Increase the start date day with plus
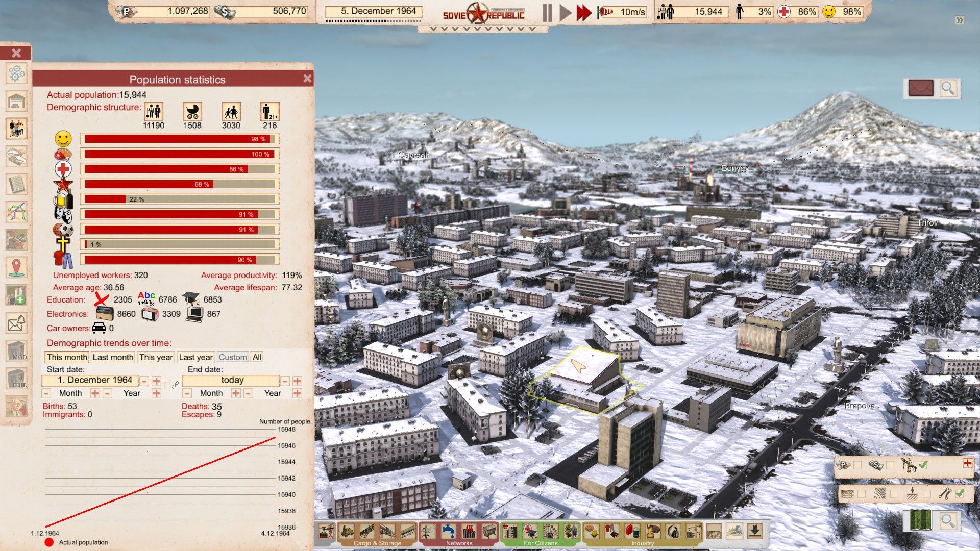The width and height of the screenshot is (980, 551). point(156,381)
